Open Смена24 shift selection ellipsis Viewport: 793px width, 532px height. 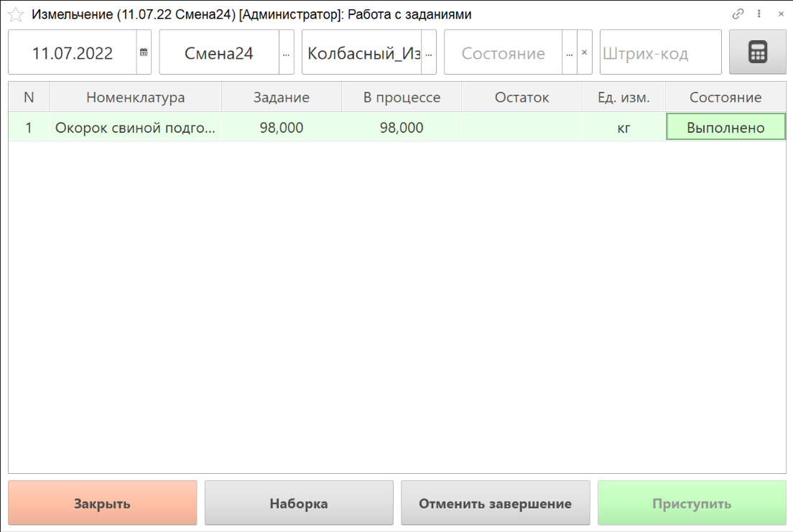tap(286, 52)
